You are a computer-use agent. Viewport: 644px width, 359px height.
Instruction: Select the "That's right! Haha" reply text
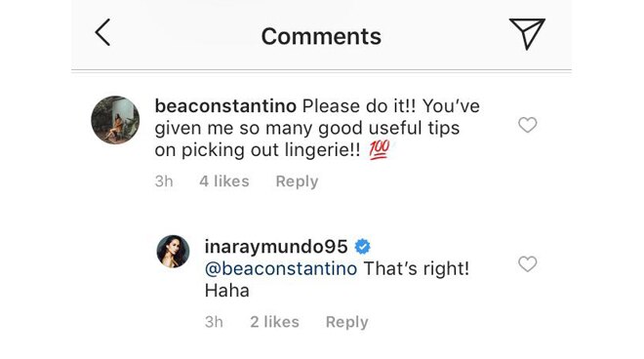[337, 280]
